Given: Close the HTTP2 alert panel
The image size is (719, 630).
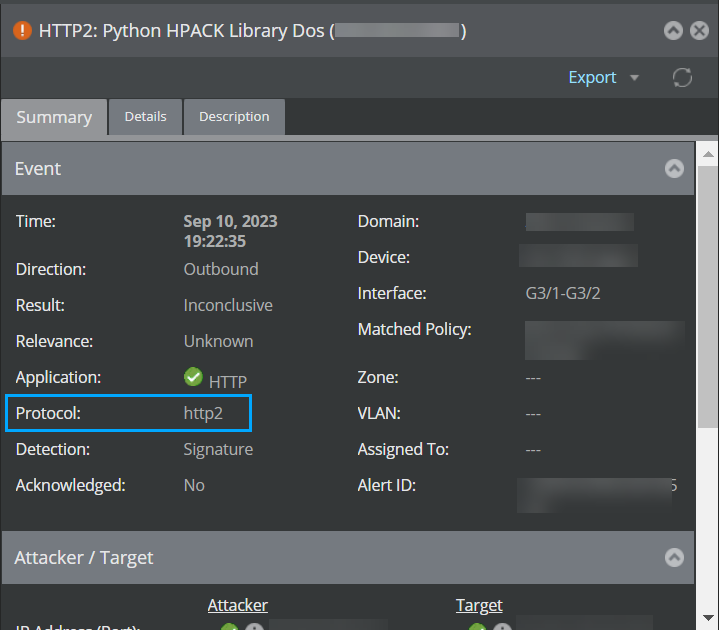Looking at the screenshot, I should point(699,31).
